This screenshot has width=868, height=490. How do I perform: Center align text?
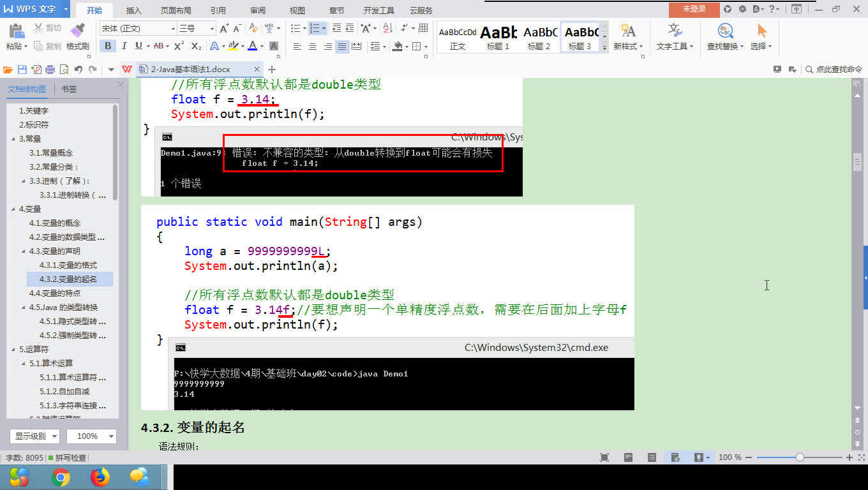pos(313,46)
